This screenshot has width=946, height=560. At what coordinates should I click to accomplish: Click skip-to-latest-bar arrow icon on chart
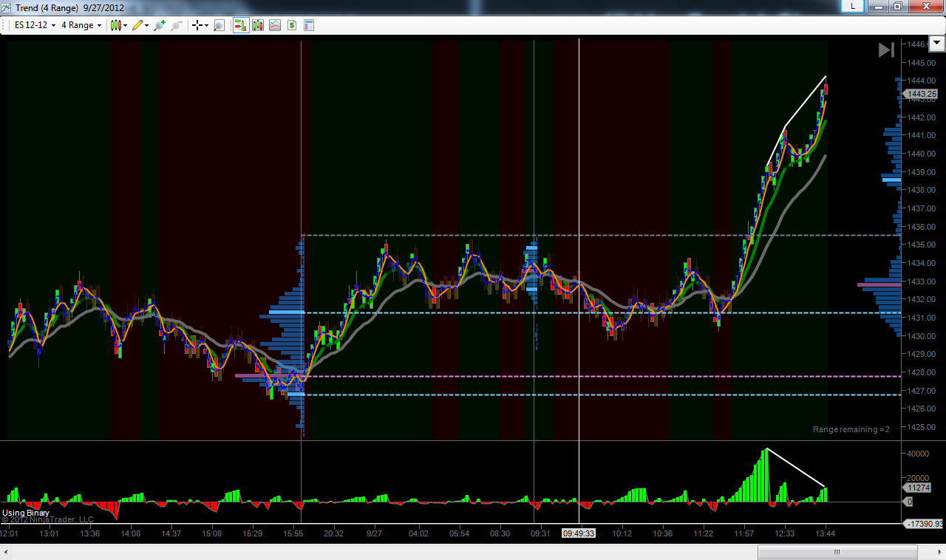click(886, 49)
